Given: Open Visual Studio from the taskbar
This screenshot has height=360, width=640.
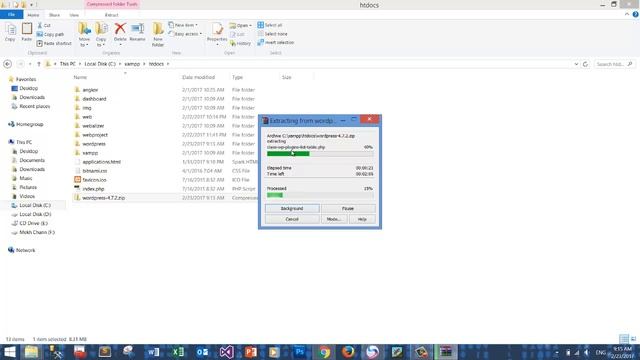Looking at the screenshot, I should click(x=227, y=352).
